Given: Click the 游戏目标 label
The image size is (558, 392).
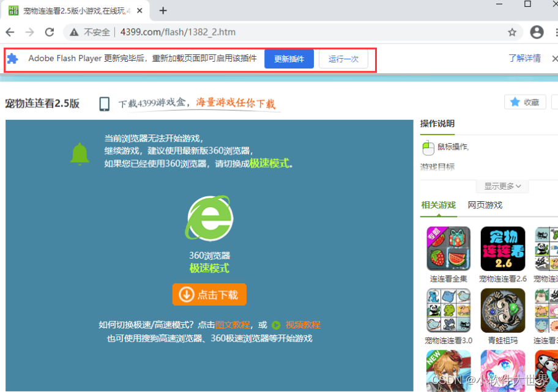Looking at the screenshot, I should click(437, 167).
